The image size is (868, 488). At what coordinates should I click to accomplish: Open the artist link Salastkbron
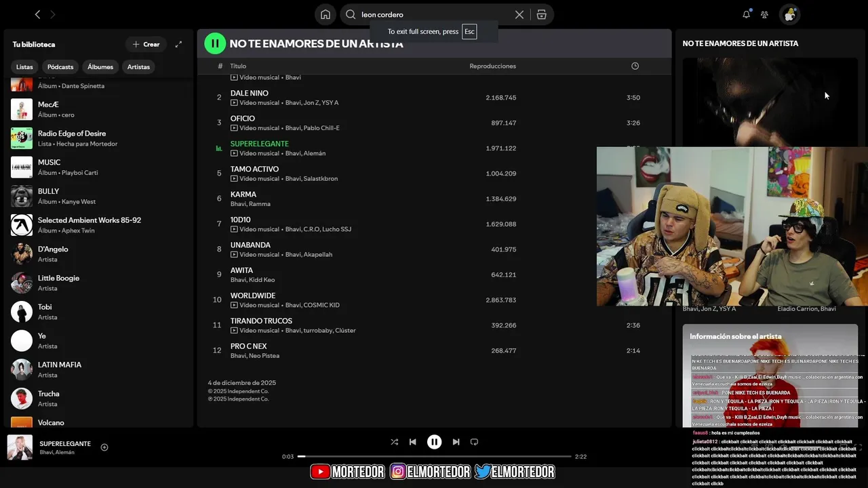click(321, 179)
